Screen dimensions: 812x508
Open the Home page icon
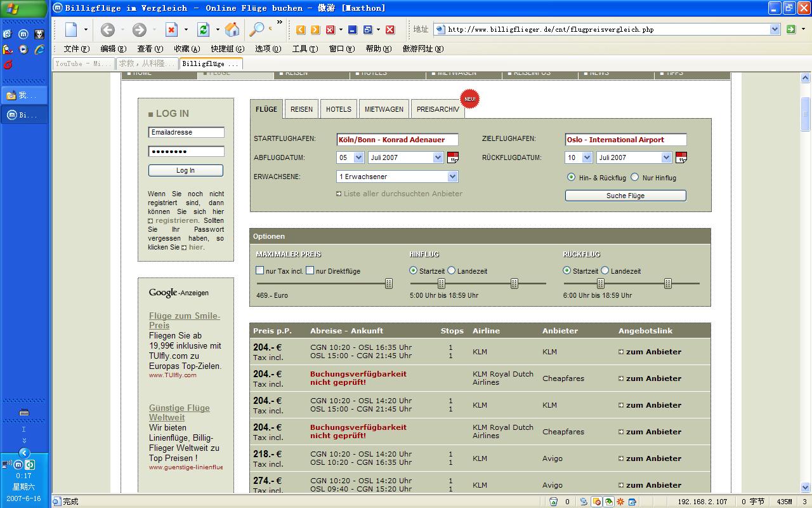click(232, 29)
